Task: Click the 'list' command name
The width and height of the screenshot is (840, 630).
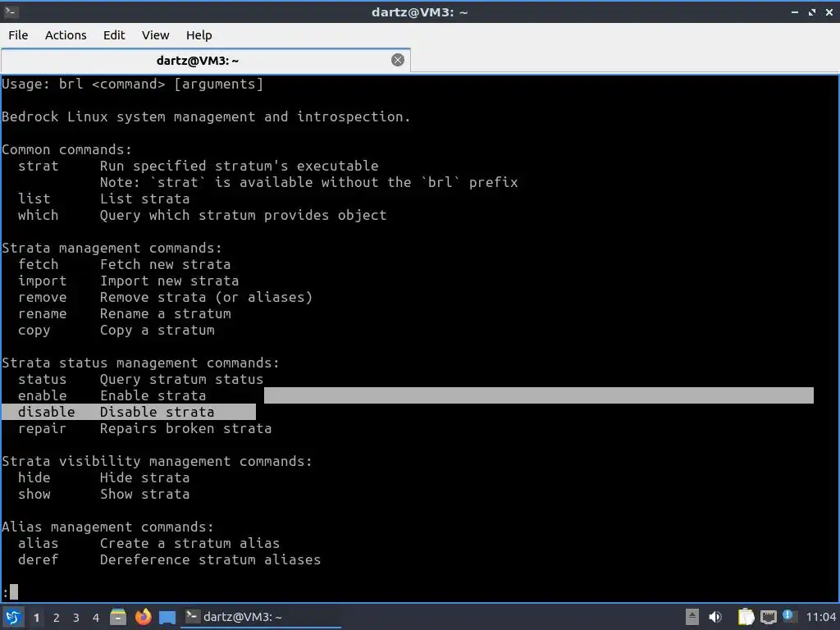Action: tap(34, 199)
